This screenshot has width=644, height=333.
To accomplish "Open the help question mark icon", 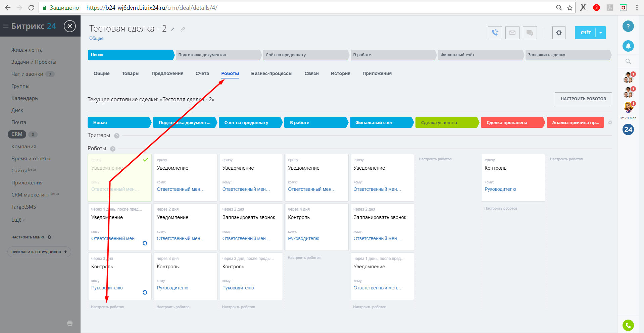I will [628, 26].
